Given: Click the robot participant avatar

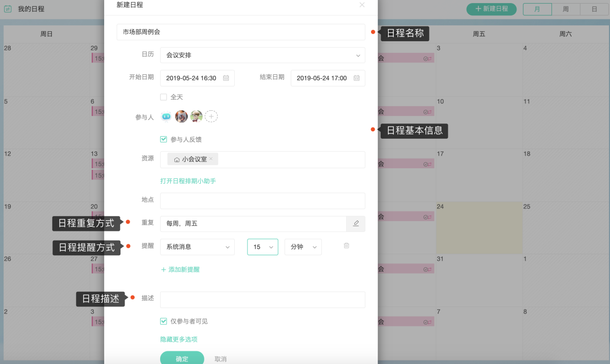Looking at the screenshot, I should click(x=166, y=116).
